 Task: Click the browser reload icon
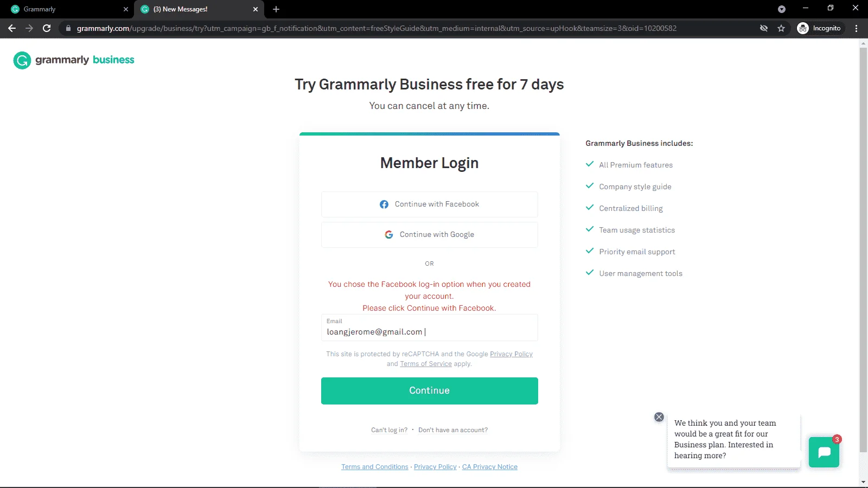[x=47, y=28]
